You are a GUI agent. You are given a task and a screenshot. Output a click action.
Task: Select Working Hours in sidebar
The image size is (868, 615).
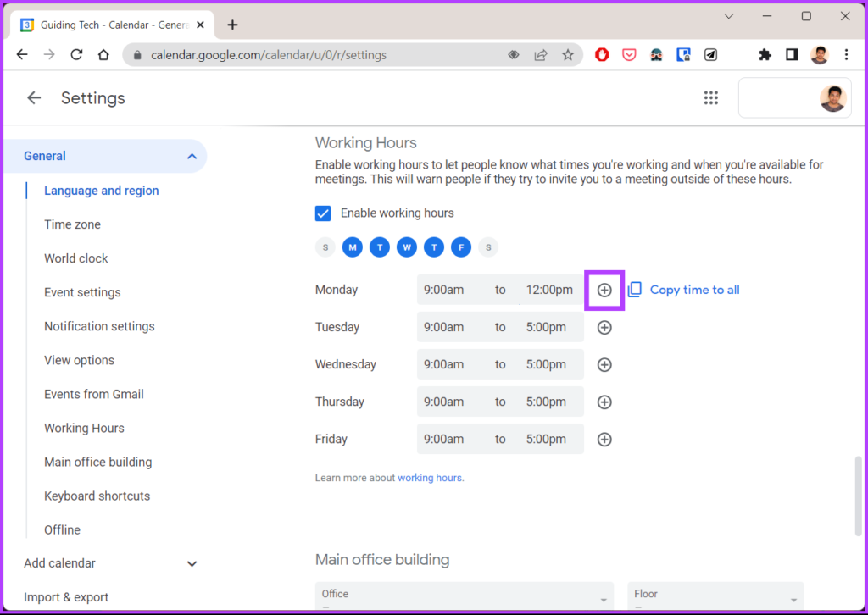(84, 429)
